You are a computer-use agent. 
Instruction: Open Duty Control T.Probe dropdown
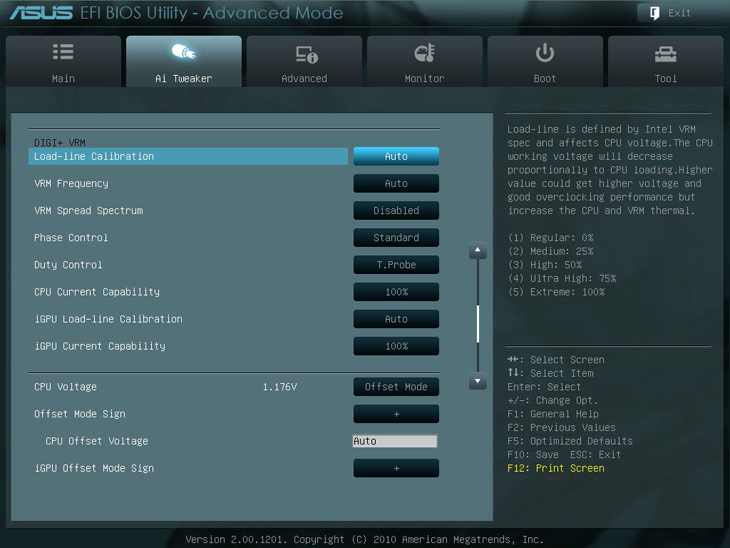click(396, 265)
